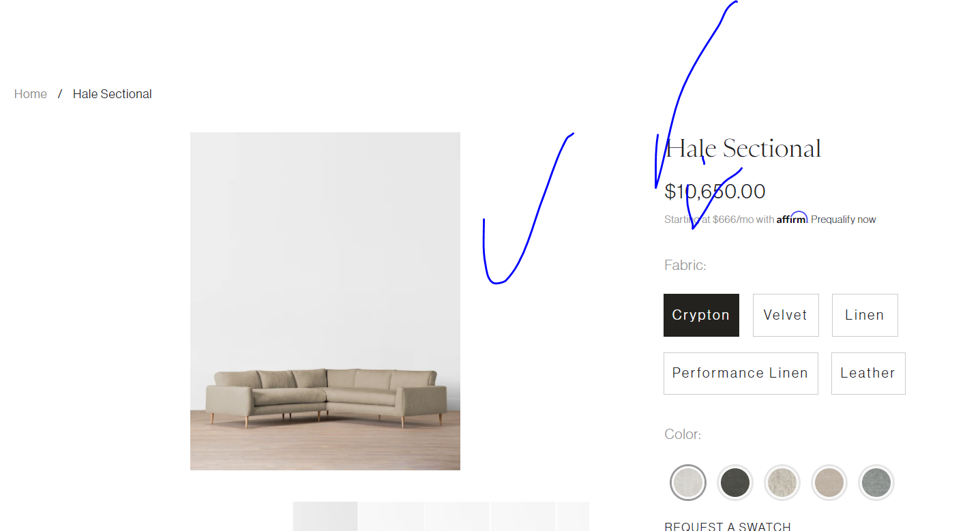Image resolution: width=980 pixels, height=531 pixels.
Task: Pick the slate gray color swatch
Action: (876, 483)
